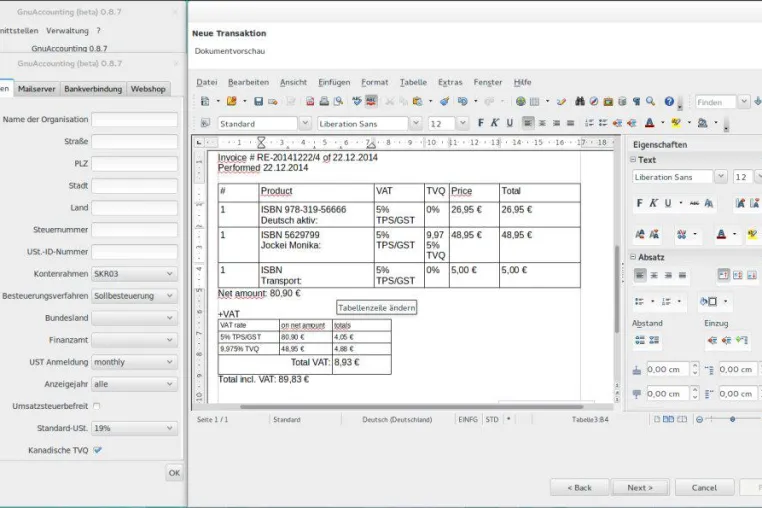
Task: Open the Finanzamt dropdown
Action: pyautogui.click(x=134, y=340)
